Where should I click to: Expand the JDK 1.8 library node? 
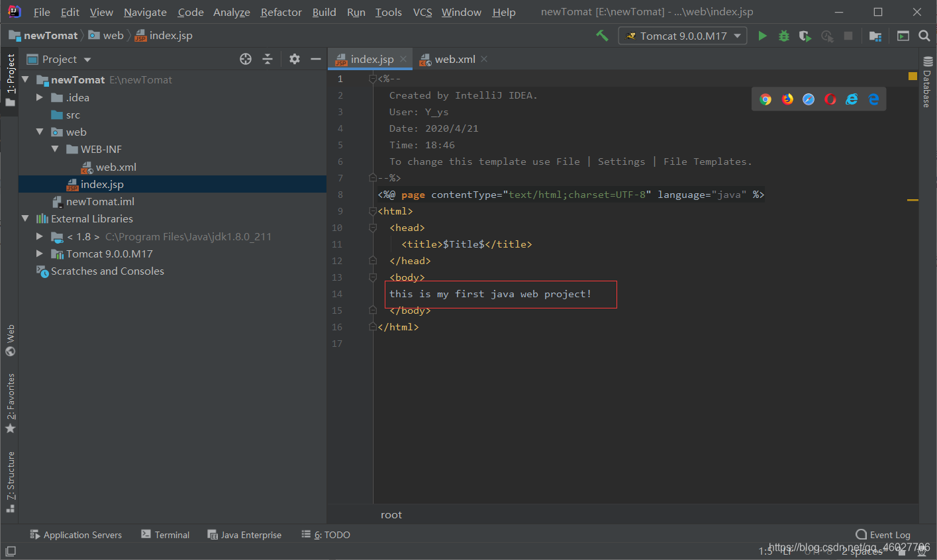[40, 236]
